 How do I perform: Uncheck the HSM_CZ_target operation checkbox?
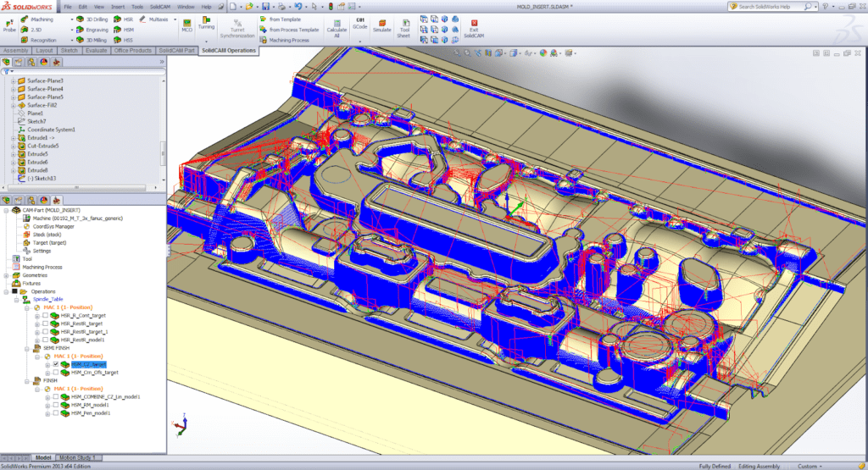click(x=57, y=364)
